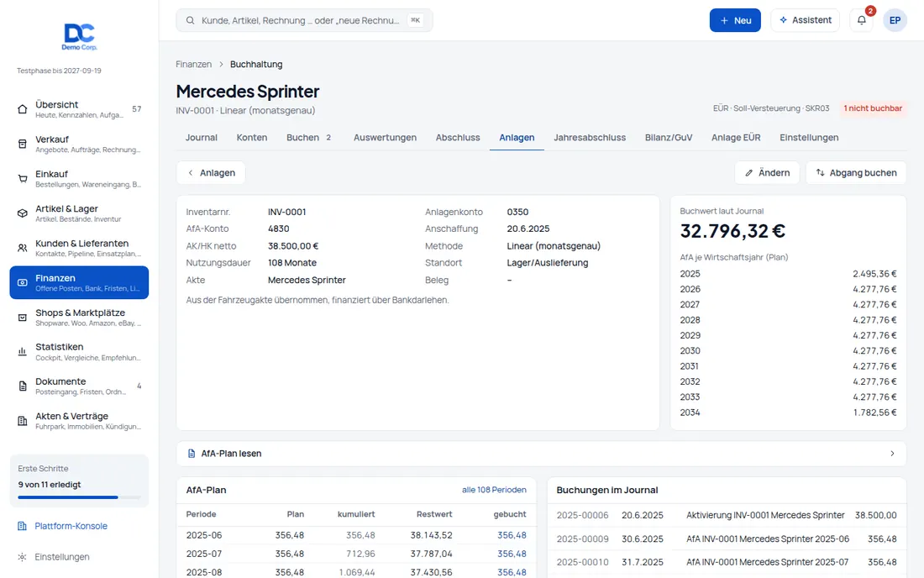This screenshot has width=924, height=578.
Task: Click the Kunden & Lieferanten people icon
Action: coord(23,248)
